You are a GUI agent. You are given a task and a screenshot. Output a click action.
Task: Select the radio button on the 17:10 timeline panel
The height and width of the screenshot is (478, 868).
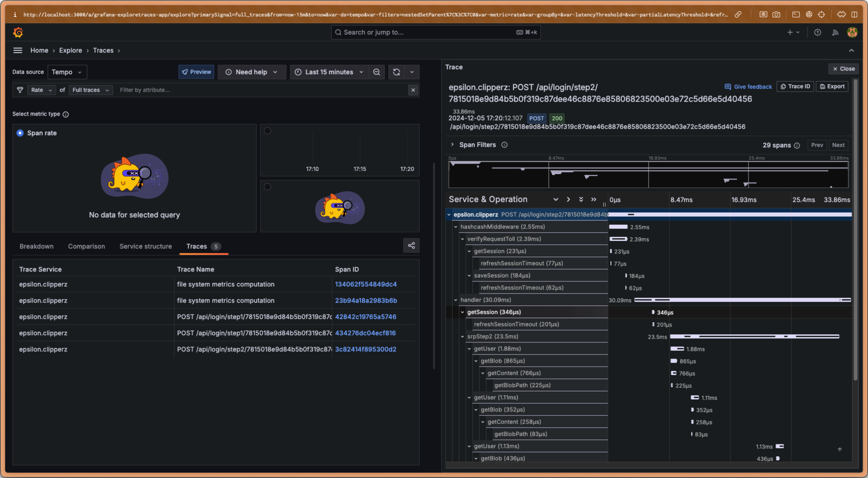tap(267, 131)
